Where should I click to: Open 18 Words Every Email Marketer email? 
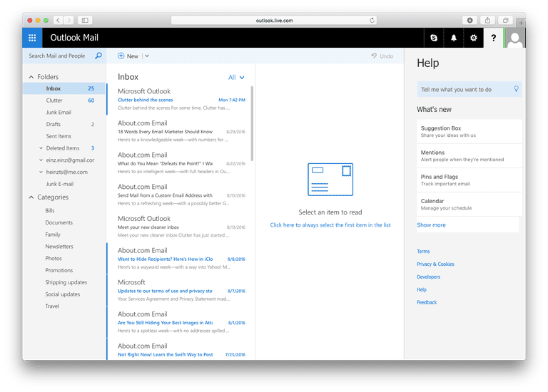(x=181, y=131)
